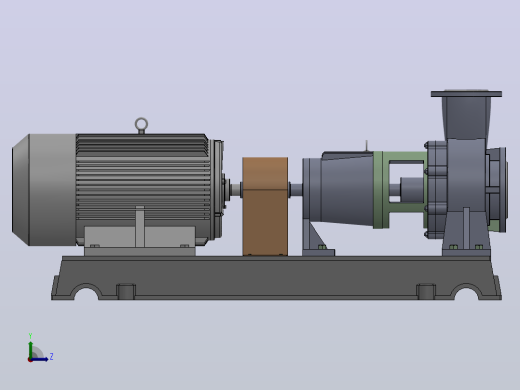The width and height of the screenshot is (520, 390).
Task: Select the brown coupling guard
Action: 265,206
